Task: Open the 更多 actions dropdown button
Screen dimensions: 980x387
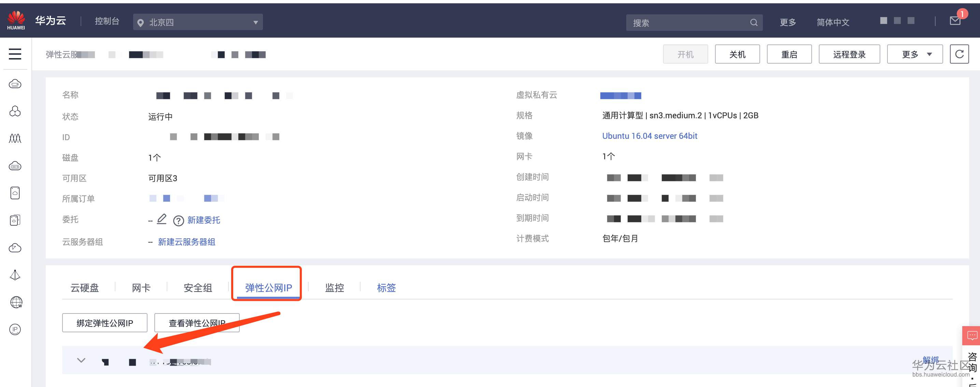Action: coord(914,54)
